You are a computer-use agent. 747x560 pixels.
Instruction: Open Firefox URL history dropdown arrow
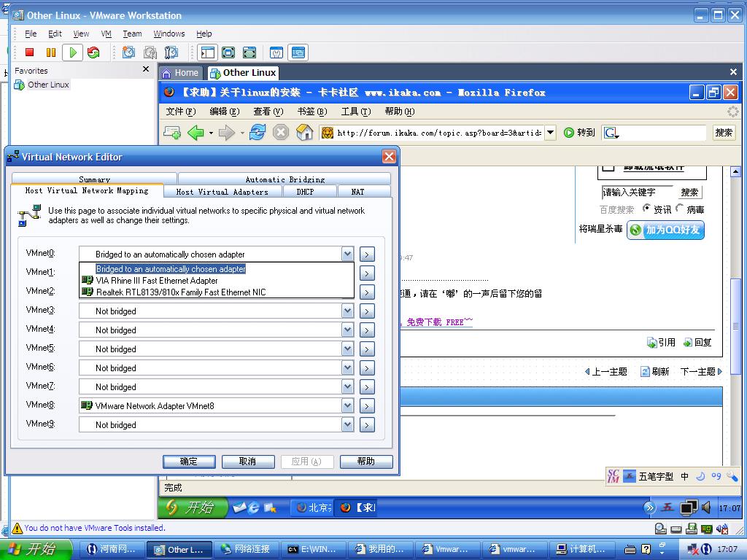pos(550,133)
